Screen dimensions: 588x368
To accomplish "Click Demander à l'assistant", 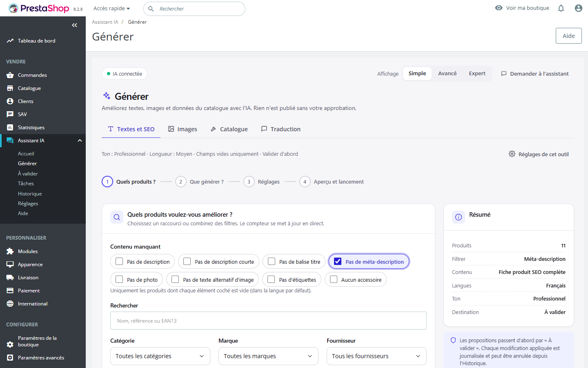I will [535, 74].
